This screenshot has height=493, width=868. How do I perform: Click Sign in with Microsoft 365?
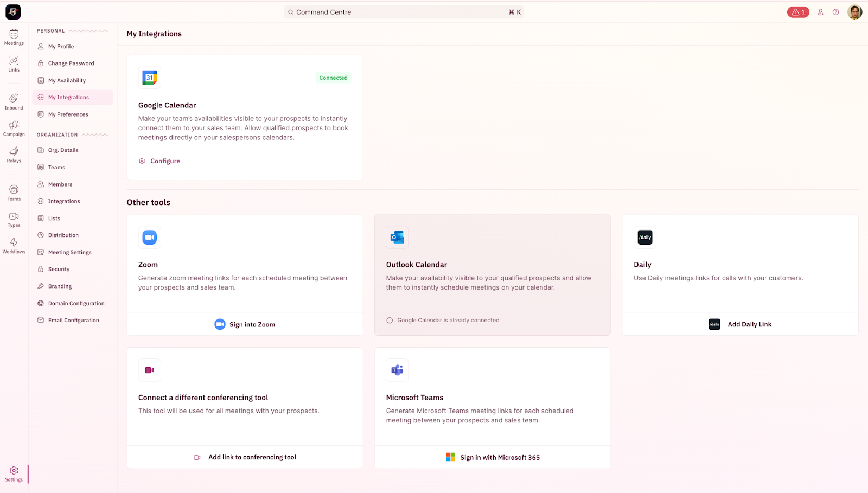[x=493, y=457]
